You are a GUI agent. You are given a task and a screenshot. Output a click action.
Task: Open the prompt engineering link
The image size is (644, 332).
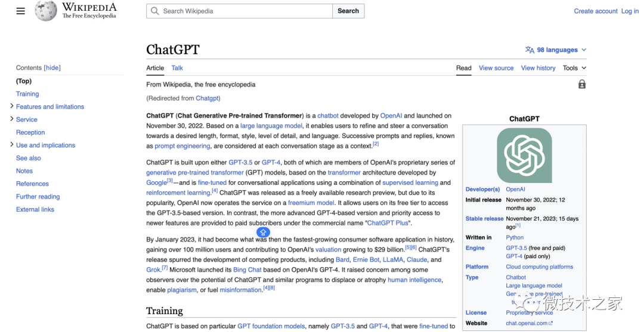point(182,146)
